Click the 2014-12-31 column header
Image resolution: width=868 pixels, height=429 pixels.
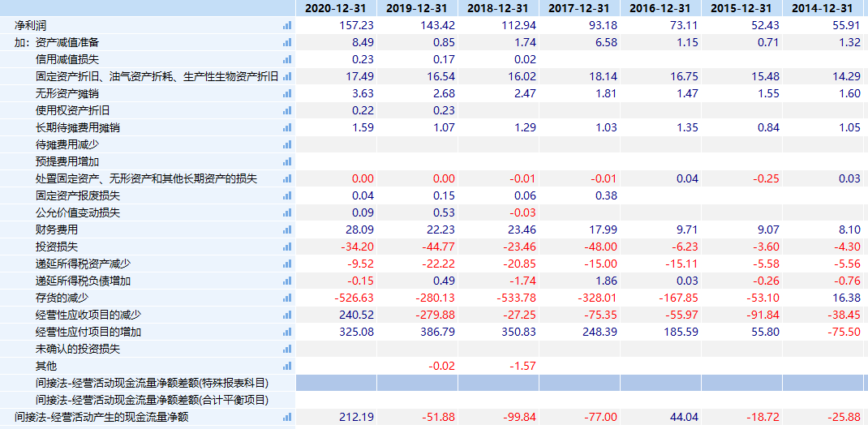click(823, 8)
